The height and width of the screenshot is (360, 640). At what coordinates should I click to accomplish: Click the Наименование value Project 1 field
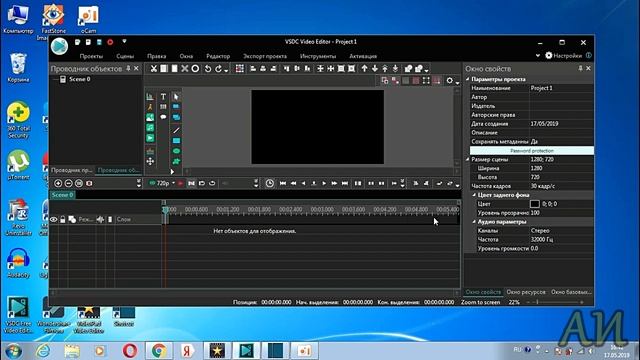click(562, 88)
